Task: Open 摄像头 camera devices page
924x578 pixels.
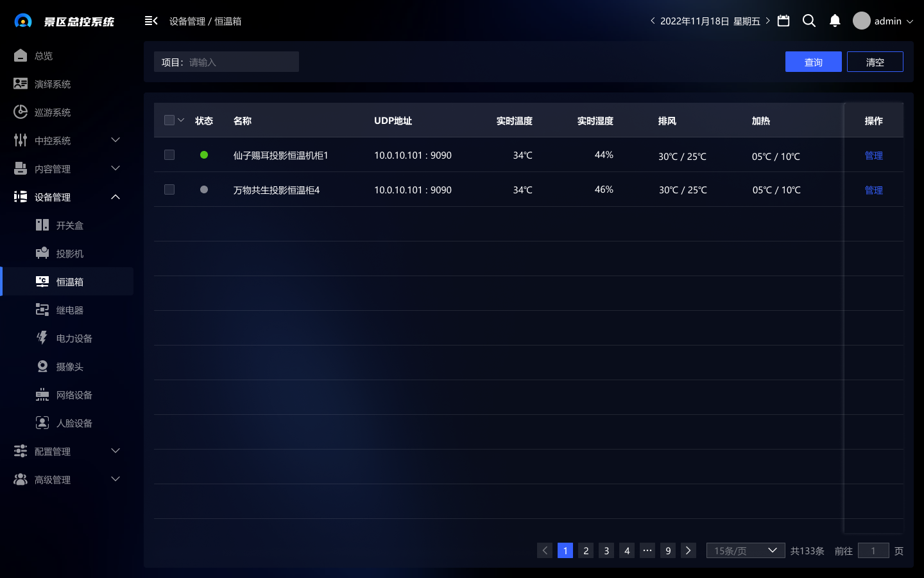Action: 69,367
